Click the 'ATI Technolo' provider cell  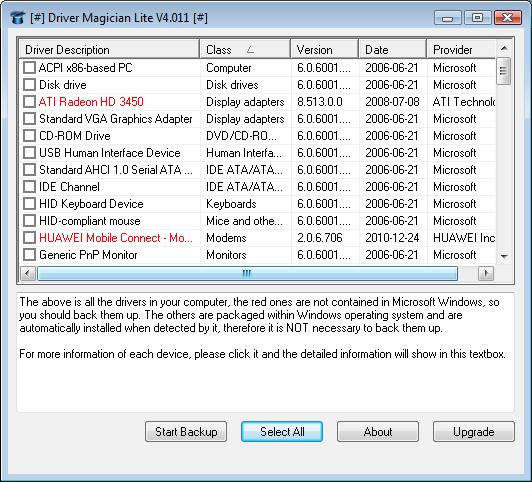tap(464, 102)
